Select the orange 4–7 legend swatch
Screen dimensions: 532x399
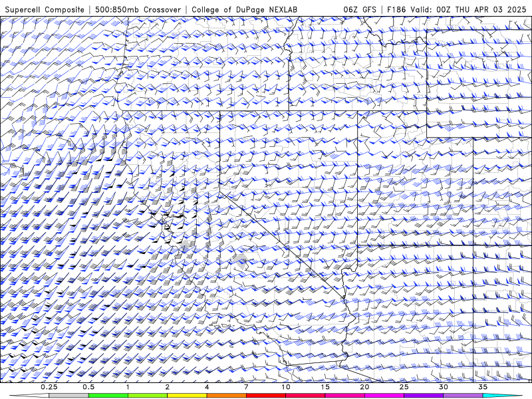pyautogui.click(x=226, y=396)
